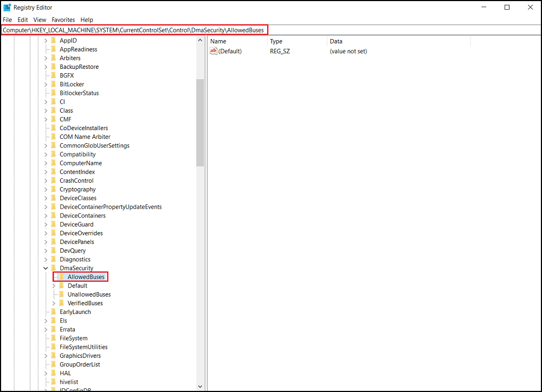Sort values by the Type column header
The image size is (542, 392).
(x=276, y=41)
